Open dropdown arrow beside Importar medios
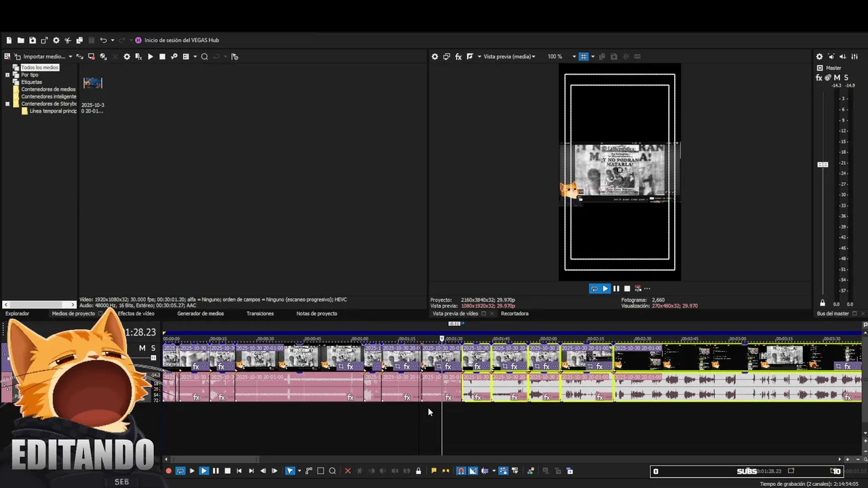This screenshot has width=868, height=488. (x=71, y=57)
